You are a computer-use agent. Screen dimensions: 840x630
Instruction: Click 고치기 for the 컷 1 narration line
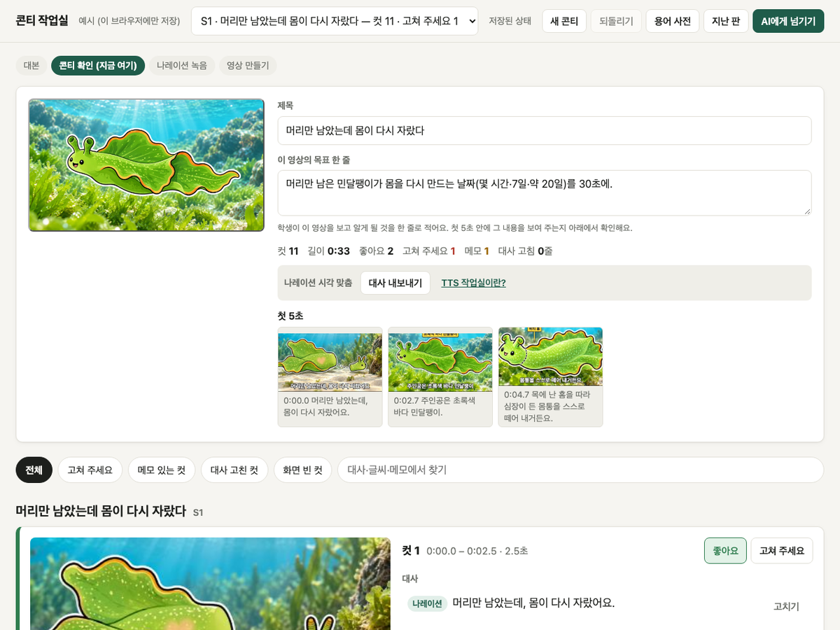coord(786,606)
